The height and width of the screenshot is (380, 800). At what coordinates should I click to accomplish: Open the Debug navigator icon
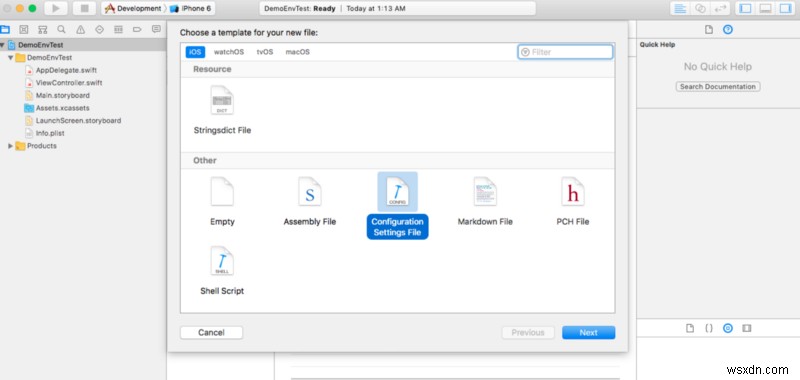tap(118, 30)
